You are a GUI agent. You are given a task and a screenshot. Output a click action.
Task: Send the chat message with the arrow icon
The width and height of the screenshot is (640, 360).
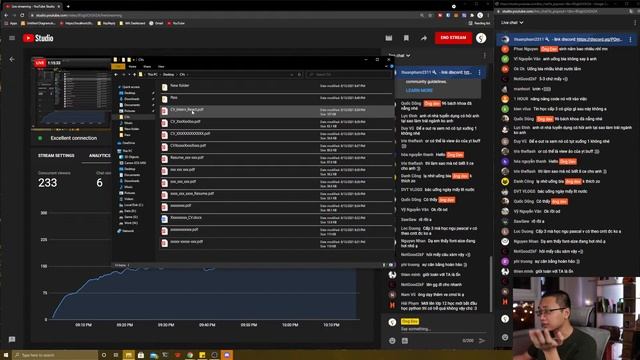pos(482,340)
